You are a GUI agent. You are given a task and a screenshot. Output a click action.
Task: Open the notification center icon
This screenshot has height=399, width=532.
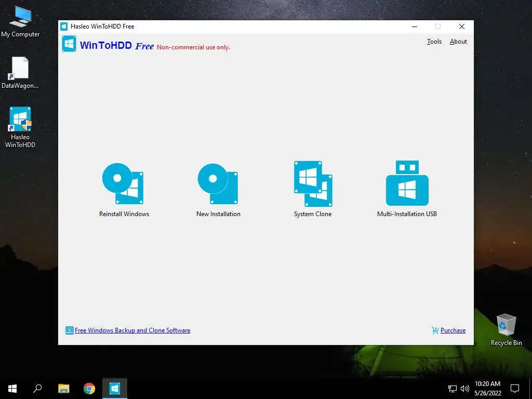pos(515,389)
